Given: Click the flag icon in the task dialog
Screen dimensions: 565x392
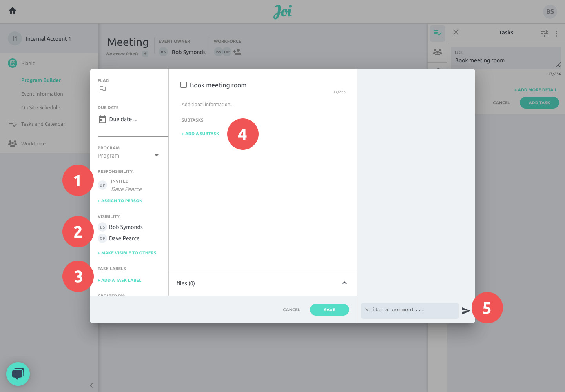Looking at the screenshot, I should 102,89.
